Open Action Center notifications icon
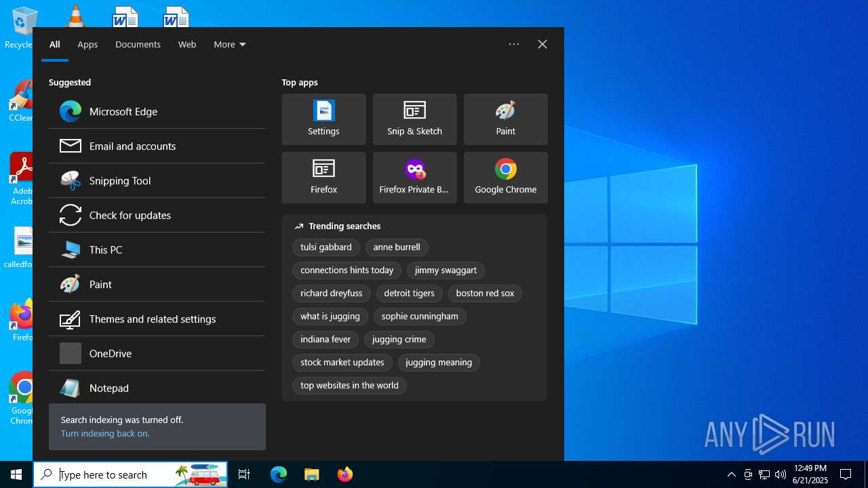The height and width of the screenshot is (488, 868). [846, 474]
